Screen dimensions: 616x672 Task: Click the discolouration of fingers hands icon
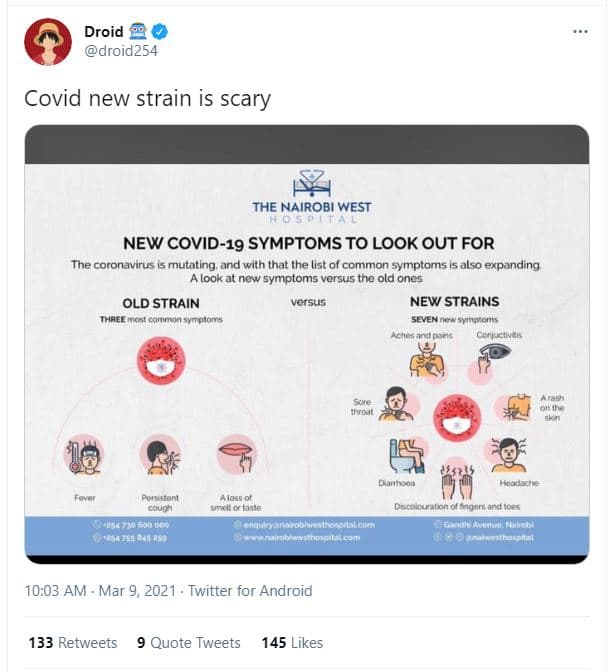(456, 478)
